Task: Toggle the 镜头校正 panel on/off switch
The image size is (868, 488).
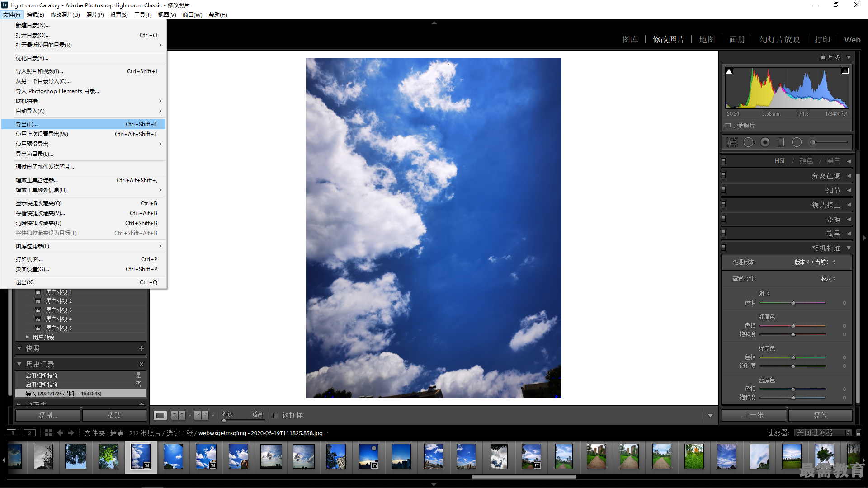Action: coord(724,205)
